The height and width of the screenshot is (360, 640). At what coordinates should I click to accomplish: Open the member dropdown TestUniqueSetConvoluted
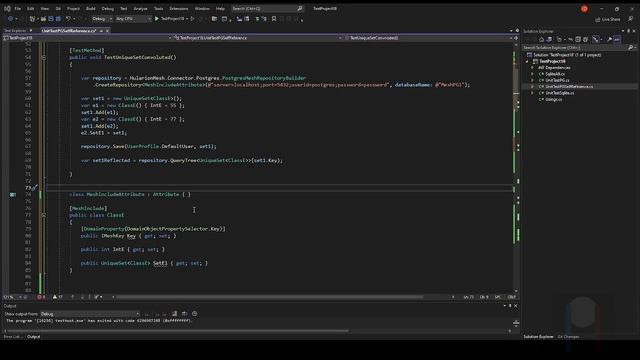coord(429,38)
